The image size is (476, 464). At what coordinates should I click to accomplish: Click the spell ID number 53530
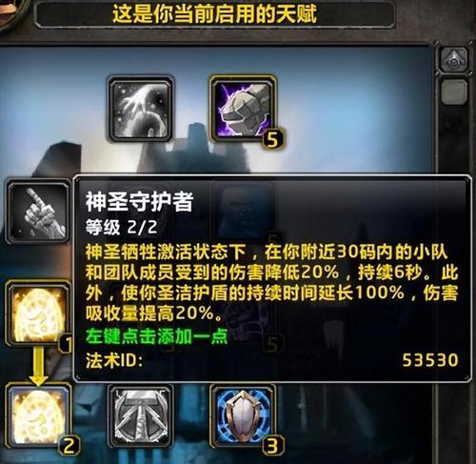(x=430, y=360)
